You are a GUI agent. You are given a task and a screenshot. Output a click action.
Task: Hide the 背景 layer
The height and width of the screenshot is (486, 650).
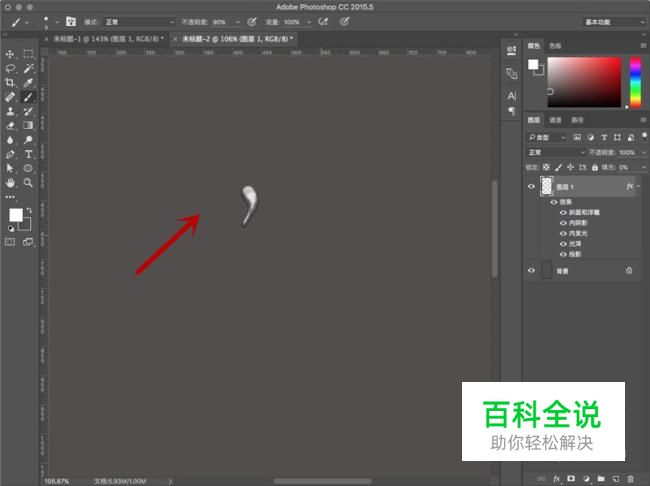click(x=531, y=270)
